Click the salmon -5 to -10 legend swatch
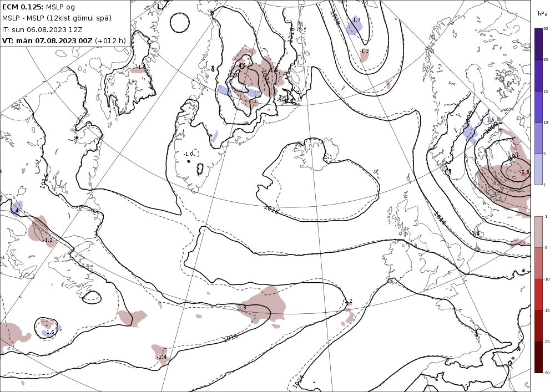The height and width of the screenshot is (392, 555). point(538,263)
